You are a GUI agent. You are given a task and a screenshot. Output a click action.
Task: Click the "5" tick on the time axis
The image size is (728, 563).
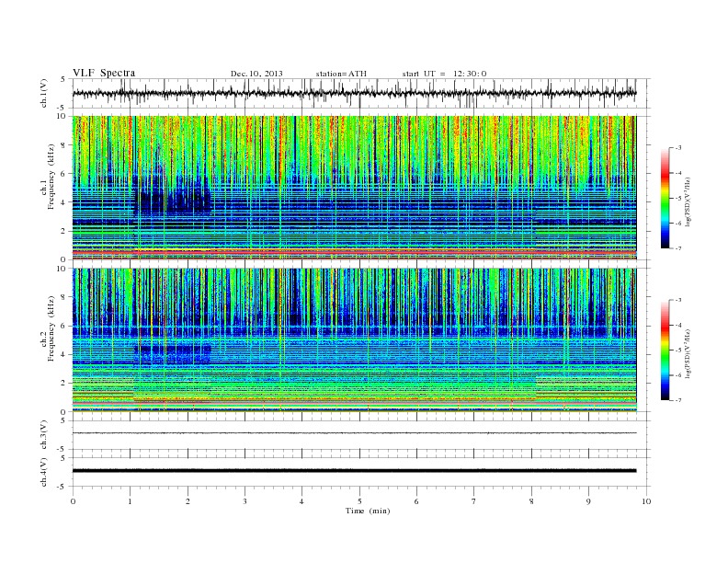click(359, 501)
